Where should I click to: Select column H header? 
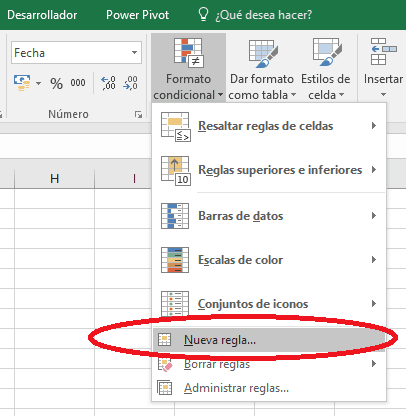coord(55,179)
